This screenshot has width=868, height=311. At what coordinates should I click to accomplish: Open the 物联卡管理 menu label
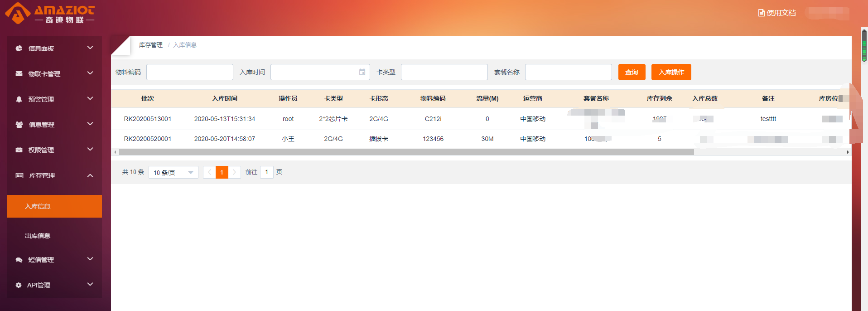pos(44,74)
